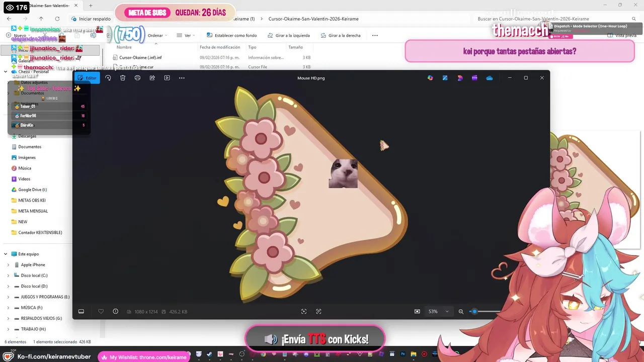
Task: Expand Disco local (D:) node
Action: click(x=8, y=286)
